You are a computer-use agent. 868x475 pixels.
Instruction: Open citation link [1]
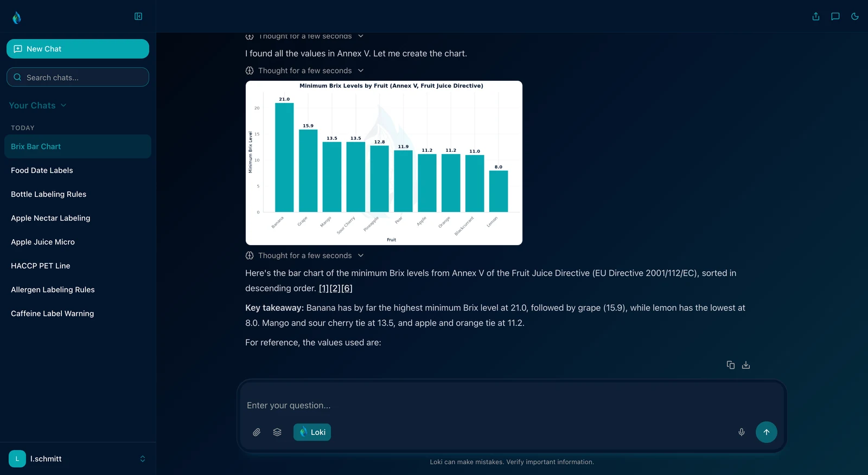(x=324, y=288)
